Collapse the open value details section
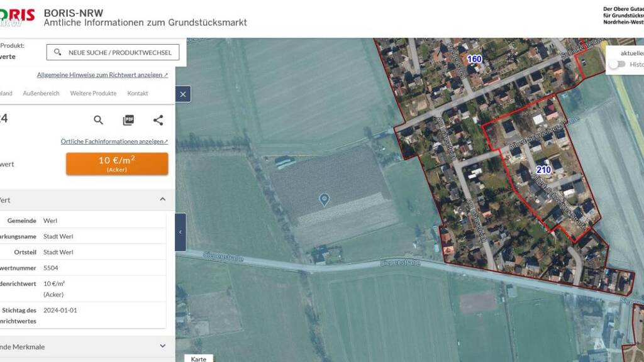 162,200
